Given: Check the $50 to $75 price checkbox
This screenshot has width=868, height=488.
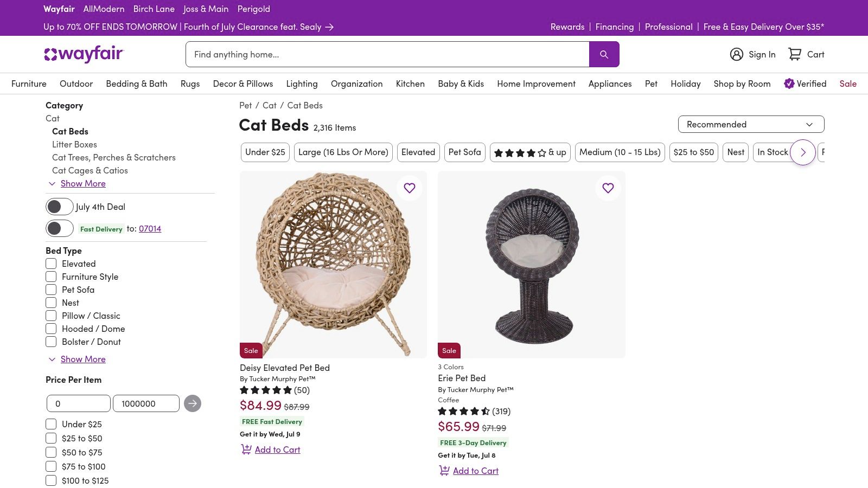Looking at the screenshot, I should click(51, 452).
